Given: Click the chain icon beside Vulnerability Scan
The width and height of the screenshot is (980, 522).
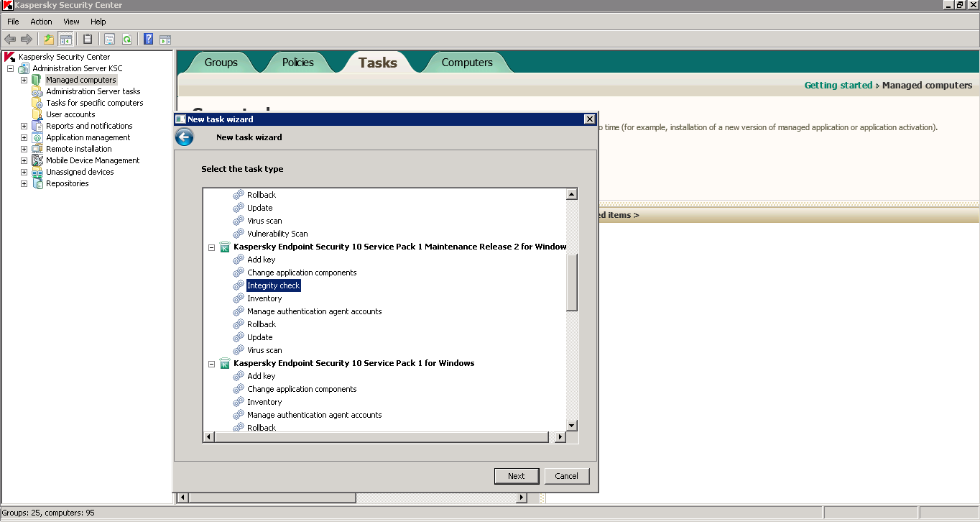Looking at the screenshot, I should tap(239, 234).
